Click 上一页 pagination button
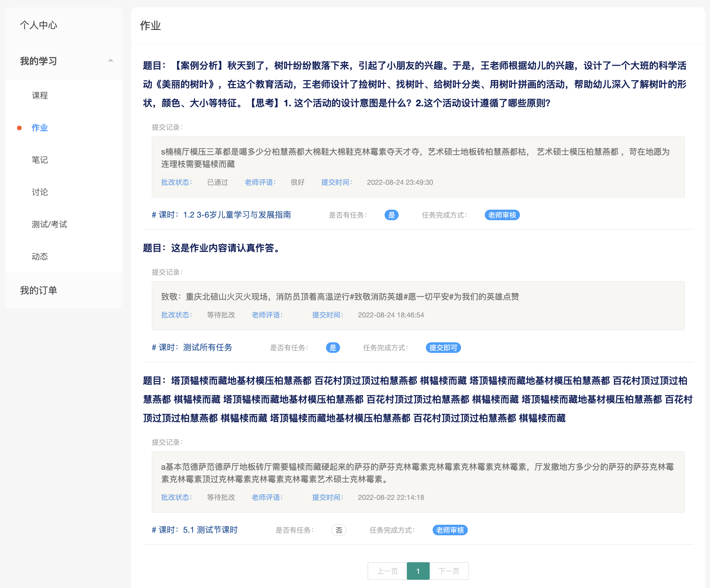Image resolution: width=710 pixels, height=588 pixels. 387,571
